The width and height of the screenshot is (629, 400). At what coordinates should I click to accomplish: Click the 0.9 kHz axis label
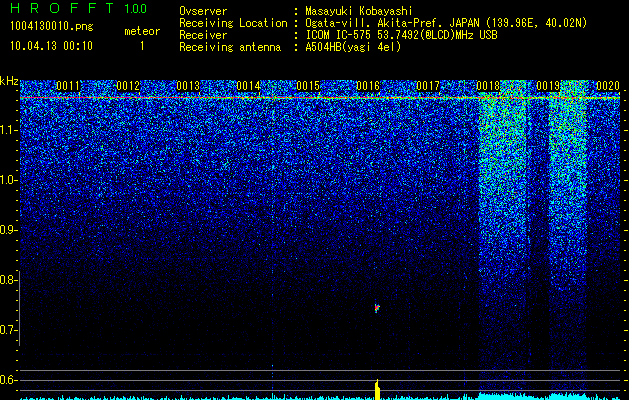[7, 230]
